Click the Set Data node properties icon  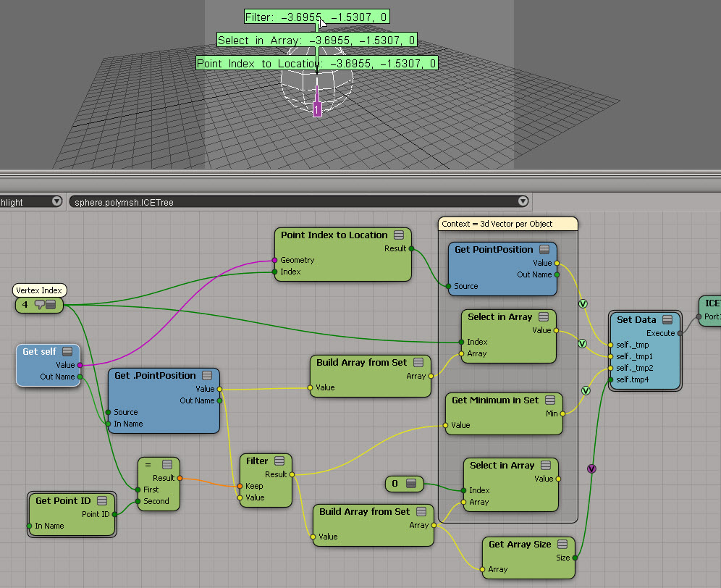(667, 319)
